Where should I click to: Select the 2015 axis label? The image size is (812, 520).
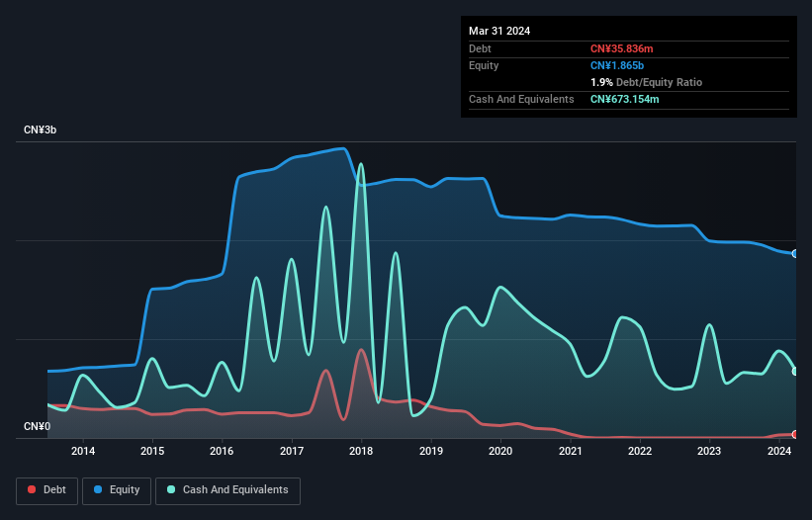coord(152,451)
